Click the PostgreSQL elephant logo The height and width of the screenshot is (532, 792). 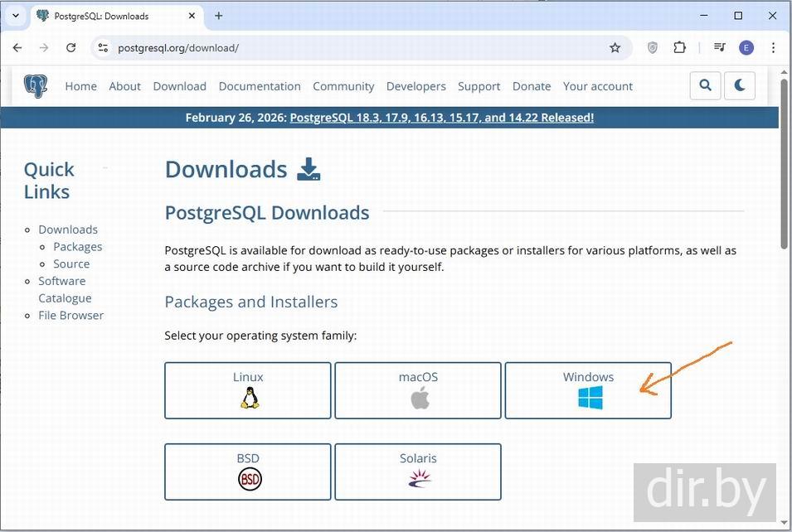pyautogui.click(x=36, y=86)
